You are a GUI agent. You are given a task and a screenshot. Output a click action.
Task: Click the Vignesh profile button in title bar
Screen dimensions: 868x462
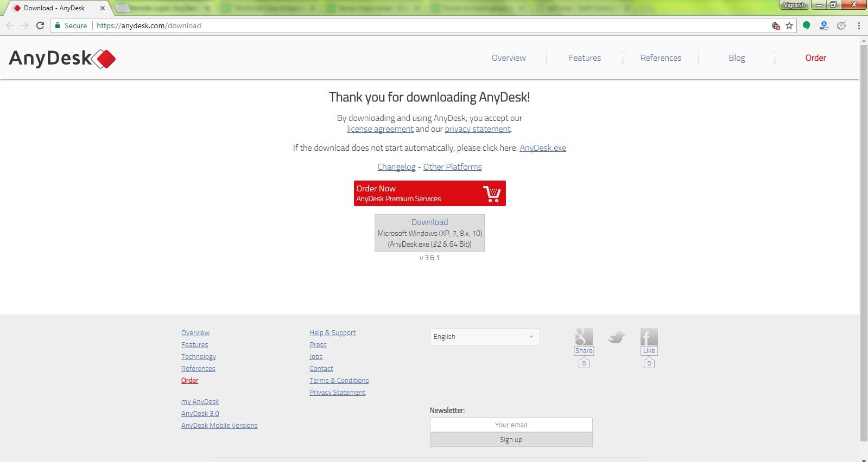(794, 5)
